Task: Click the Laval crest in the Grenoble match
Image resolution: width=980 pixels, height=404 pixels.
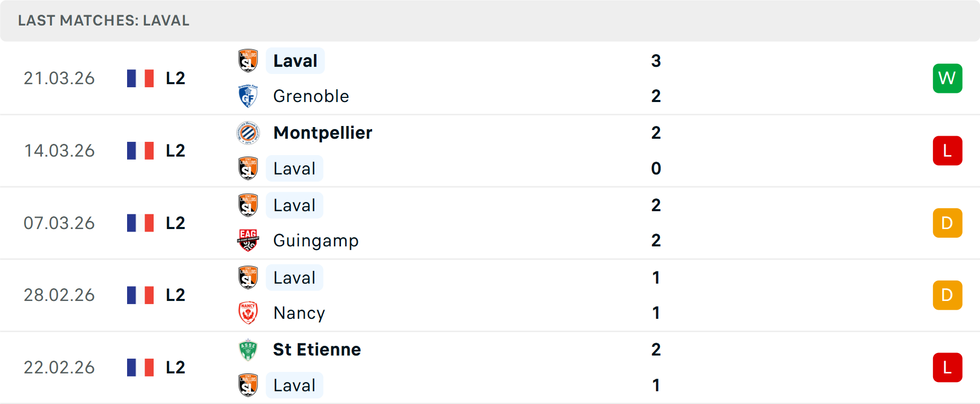Action: tap(248, 61)
